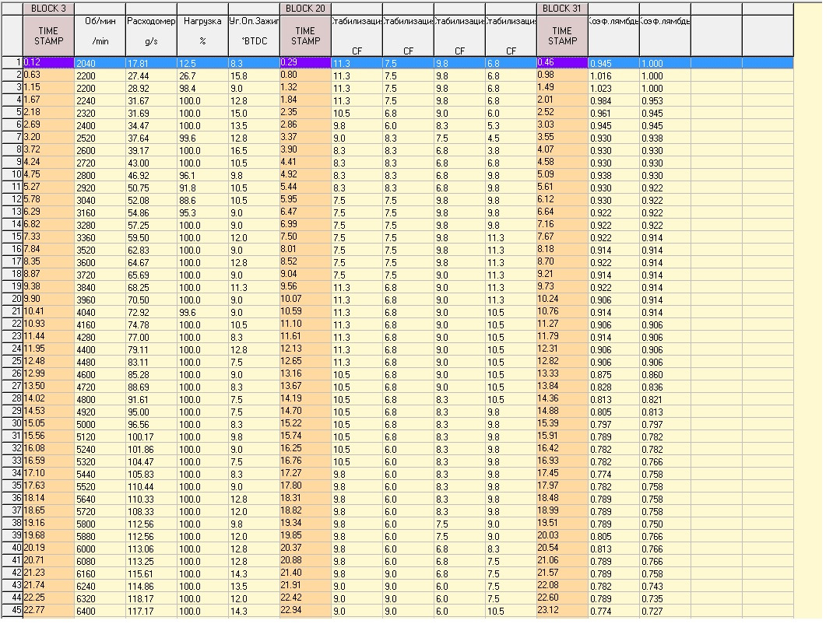Select the lambda cell 0.961
Viewport: 840px width, 638px height.
(613, 114)
